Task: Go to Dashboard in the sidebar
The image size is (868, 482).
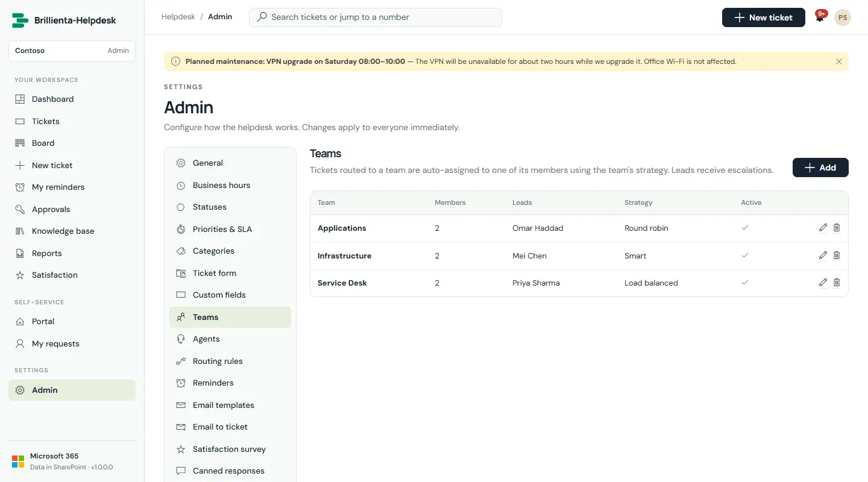Action: pos(72,99)
